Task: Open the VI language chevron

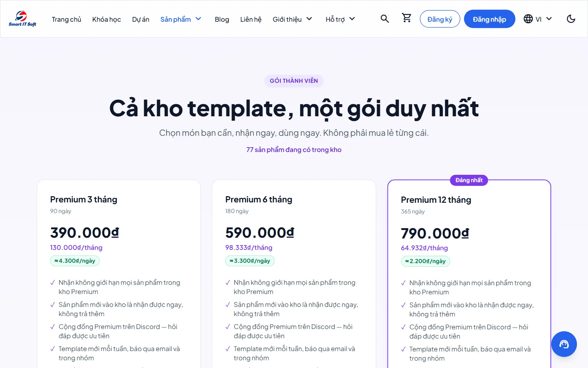Action: [x=549, y=19]
